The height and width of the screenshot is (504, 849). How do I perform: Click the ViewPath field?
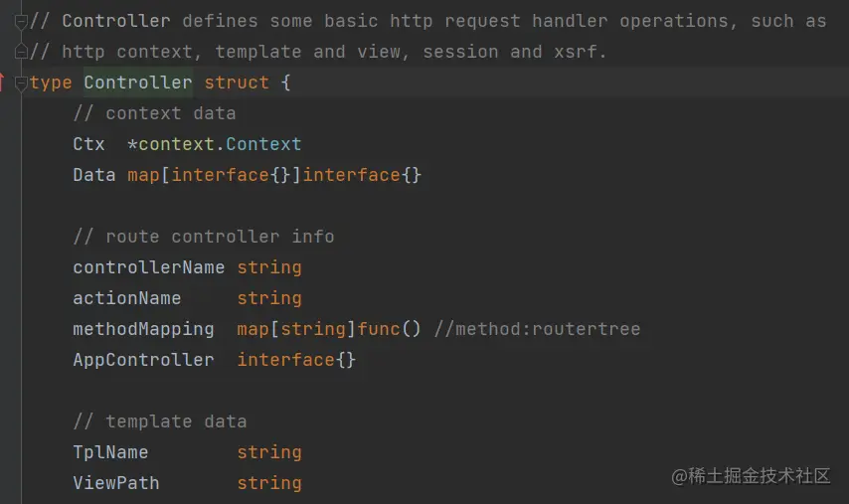116,483
